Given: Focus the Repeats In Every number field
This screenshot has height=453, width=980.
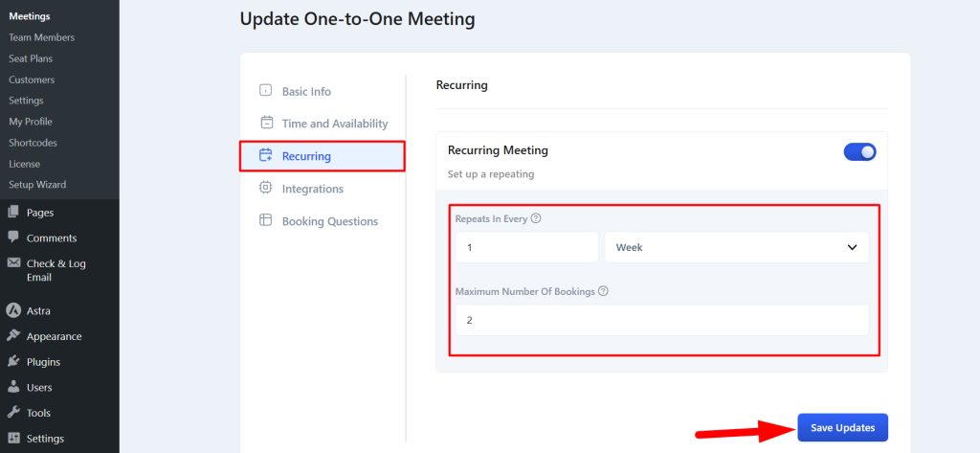Looking at the screenshot, I should click(527, 247).
